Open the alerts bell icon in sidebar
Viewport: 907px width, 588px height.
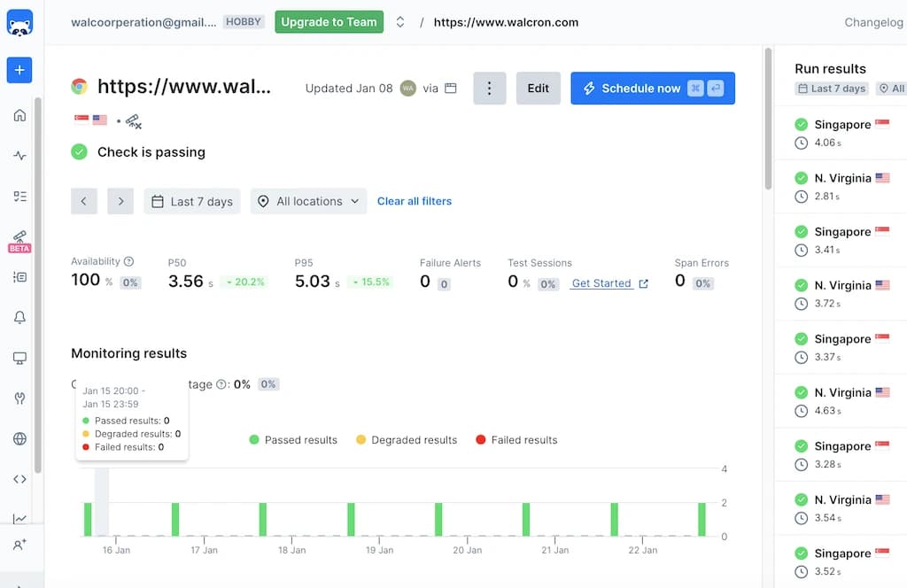point(19,318)
